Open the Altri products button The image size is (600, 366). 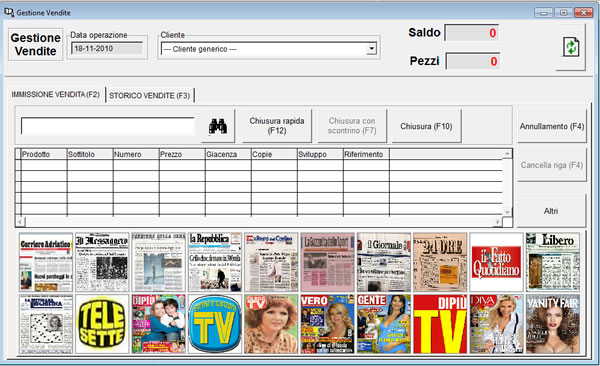tap(551, 211)
